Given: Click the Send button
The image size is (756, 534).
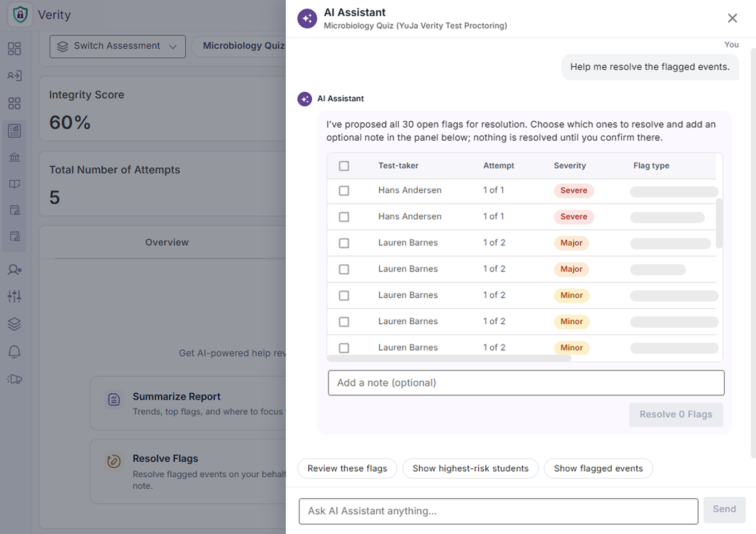Looking at the screenshot, I should (x=724, y=510).
